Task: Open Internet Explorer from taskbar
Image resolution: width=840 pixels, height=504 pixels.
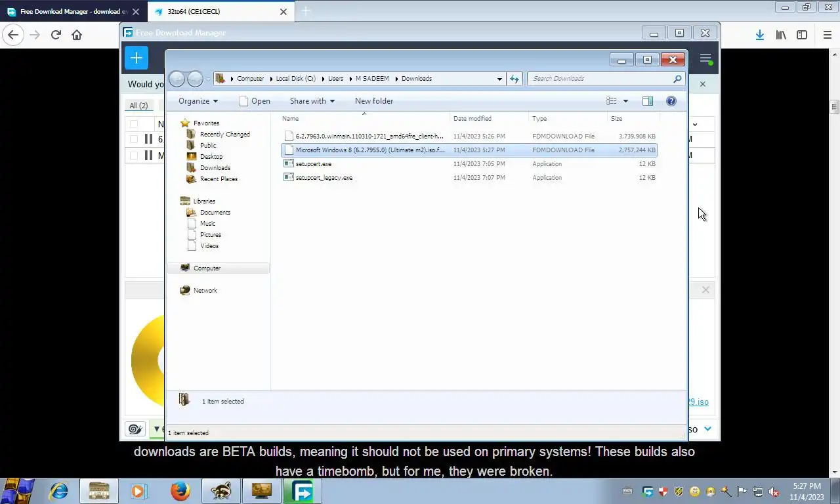Action: point(59,491)
